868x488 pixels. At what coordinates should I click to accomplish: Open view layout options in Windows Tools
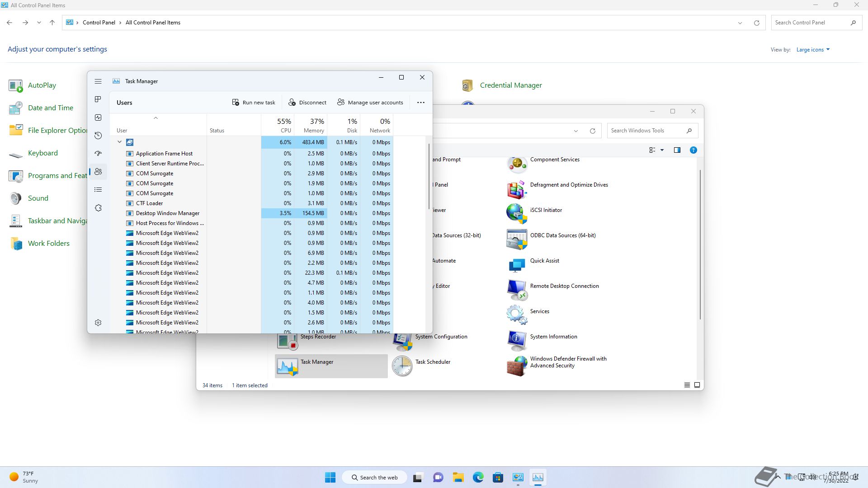pyautogui.click(x=656, y=150)
